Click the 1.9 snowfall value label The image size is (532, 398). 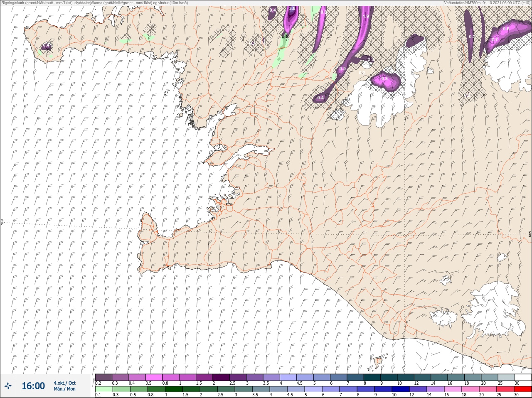366,16
